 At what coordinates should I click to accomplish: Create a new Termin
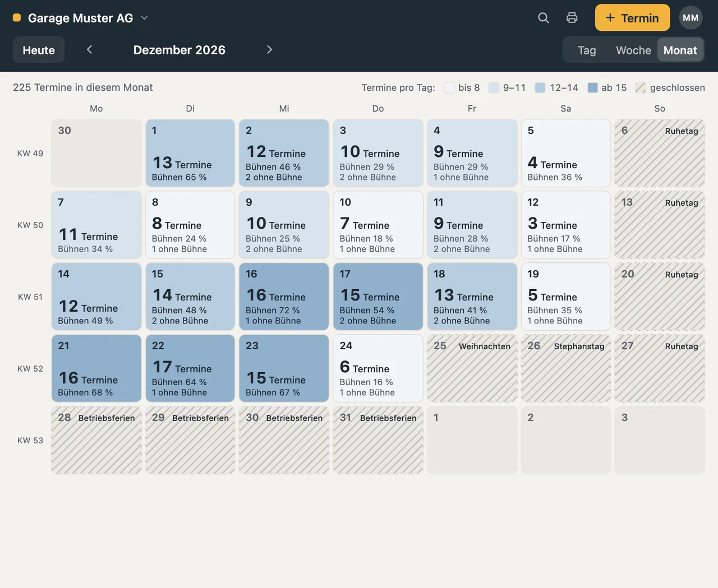(x=632, y=18)
